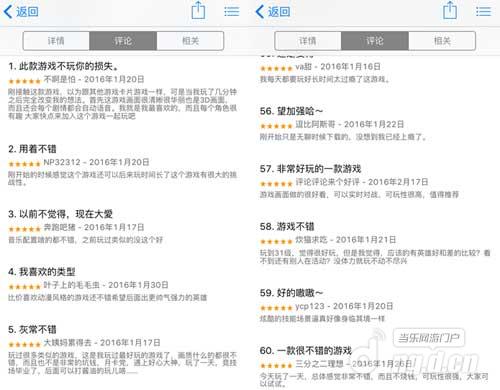This screenshot has width=500, height=390.
Task: Tap review body starting 我每天都要玩好长时间
Action: click(x=325, y=79)
